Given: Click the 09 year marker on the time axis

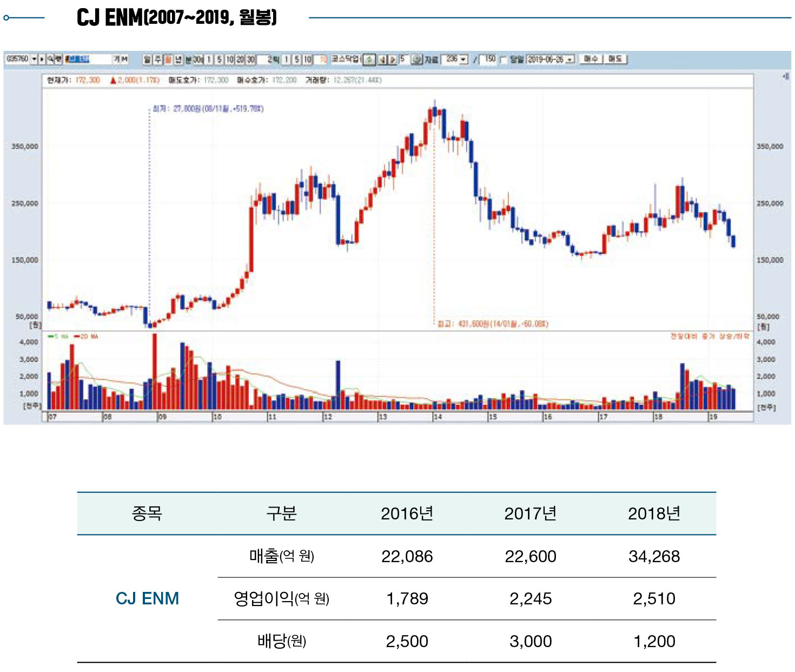Looking at the screenshot, I should 162,417.
